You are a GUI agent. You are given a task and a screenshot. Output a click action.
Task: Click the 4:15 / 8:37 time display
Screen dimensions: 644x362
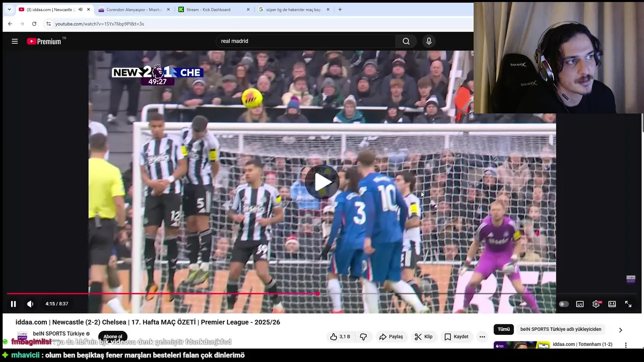pos(57,304)
